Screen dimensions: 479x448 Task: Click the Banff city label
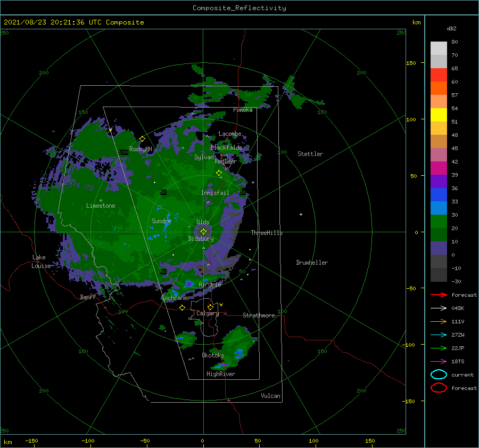click(88, 297)
